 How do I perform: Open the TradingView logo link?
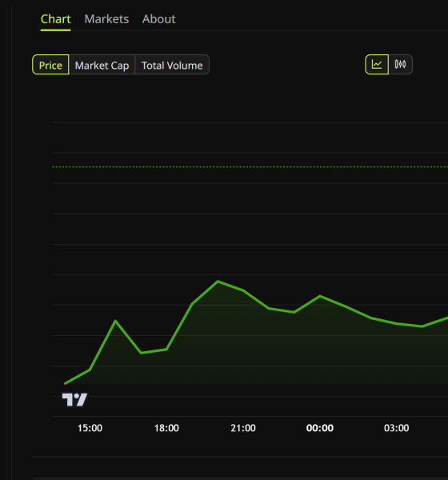74,399
